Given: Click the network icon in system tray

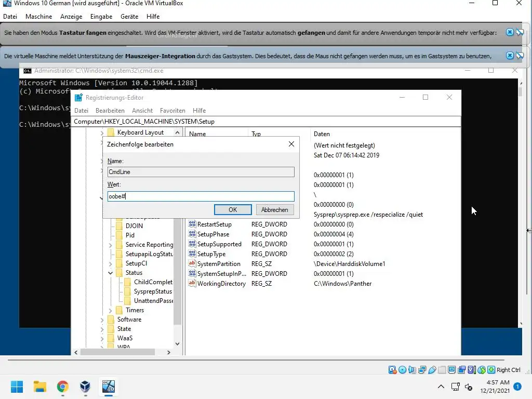Looking at the screenshot, I should pyautogui.click(x=455, y=387).
